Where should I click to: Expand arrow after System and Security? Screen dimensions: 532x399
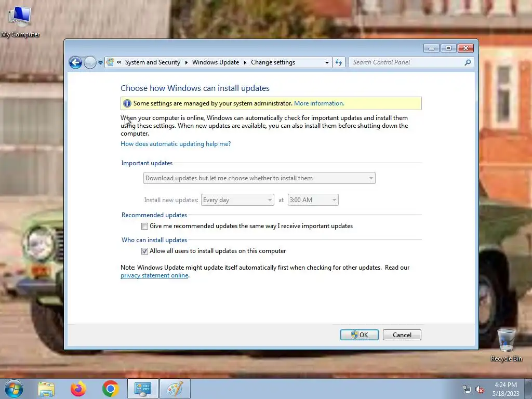187,62
